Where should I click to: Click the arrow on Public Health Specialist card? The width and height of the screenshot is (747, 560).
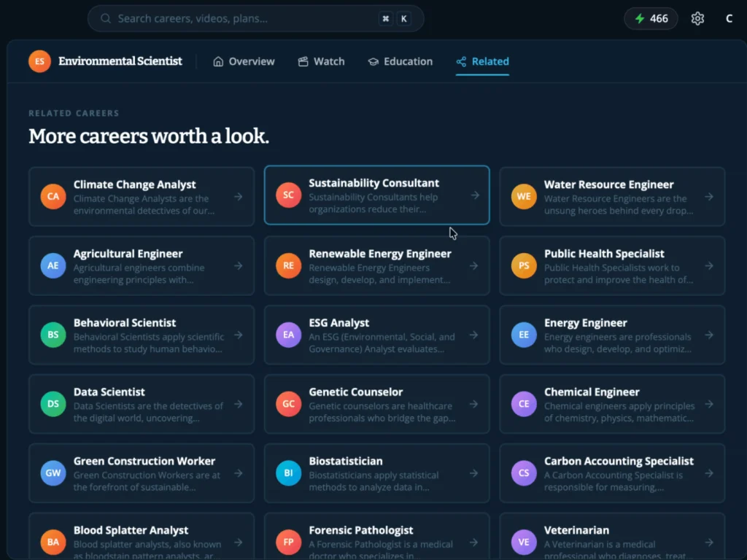point(709,265)
